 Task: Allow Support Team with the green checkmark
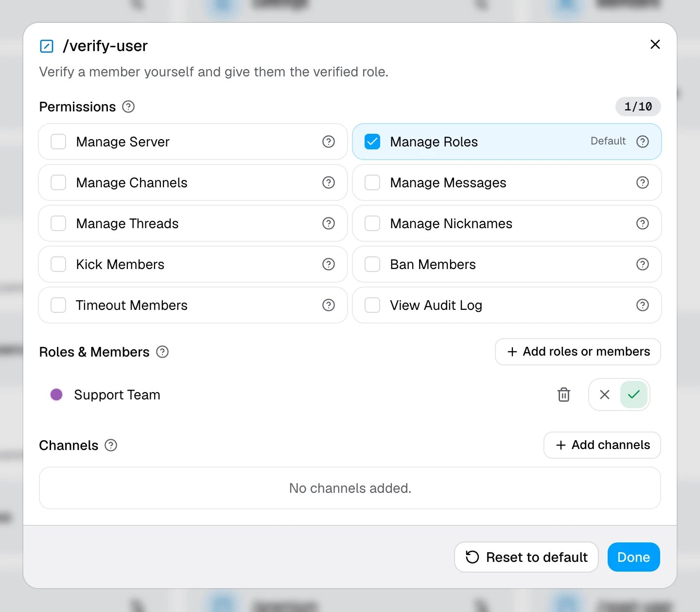coord(634,395)
